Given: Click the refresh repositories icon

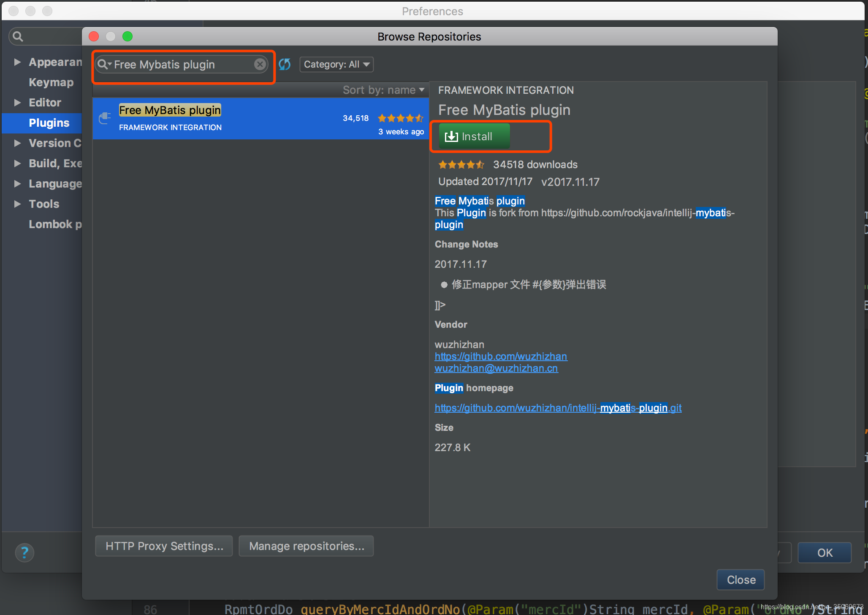Looking at the screenshot, I should [285, 64].
